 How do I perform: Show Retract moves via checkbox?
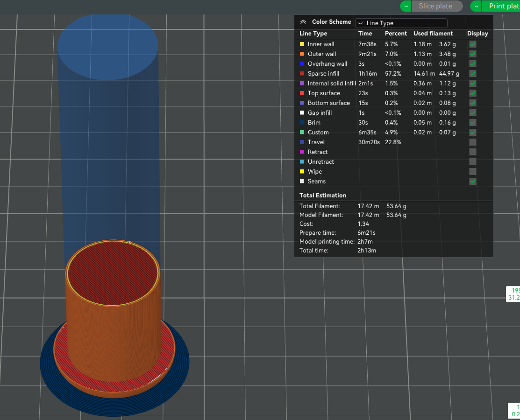(472, 152)
